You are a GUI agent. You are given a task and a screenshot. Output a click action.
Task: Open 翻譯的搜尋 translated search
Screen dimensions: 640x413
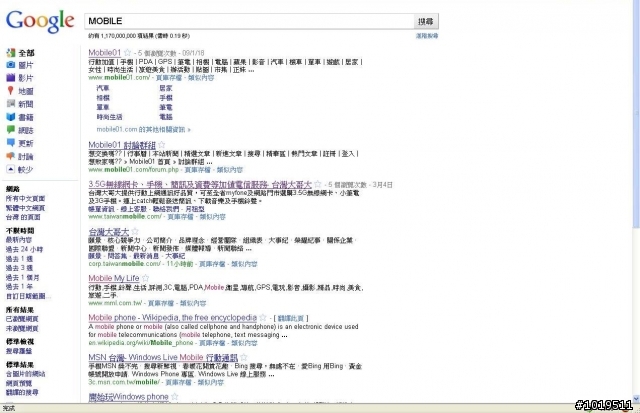(22, 392)
